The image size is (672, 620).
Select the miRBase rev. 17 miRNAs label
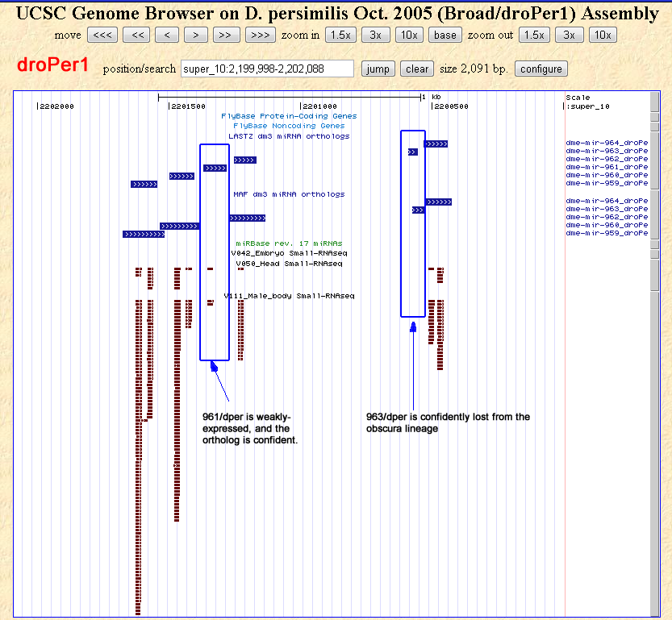tap(289, 243)
